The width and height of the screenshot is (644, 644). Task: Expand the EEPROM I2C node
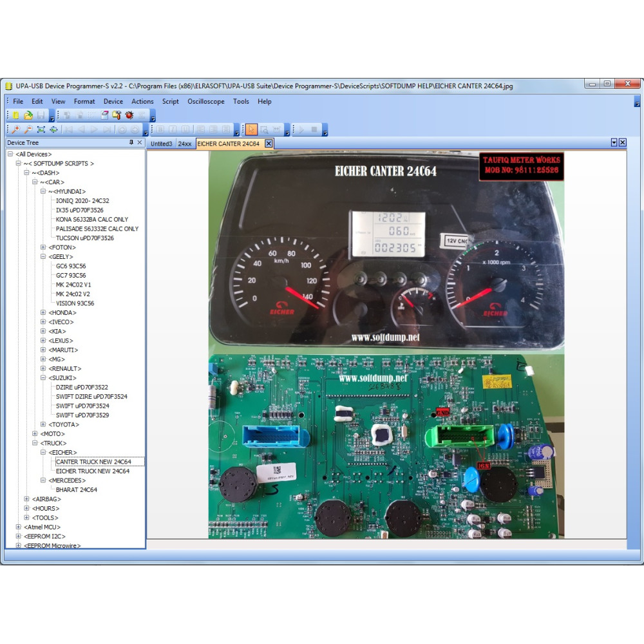pos(19,536)
